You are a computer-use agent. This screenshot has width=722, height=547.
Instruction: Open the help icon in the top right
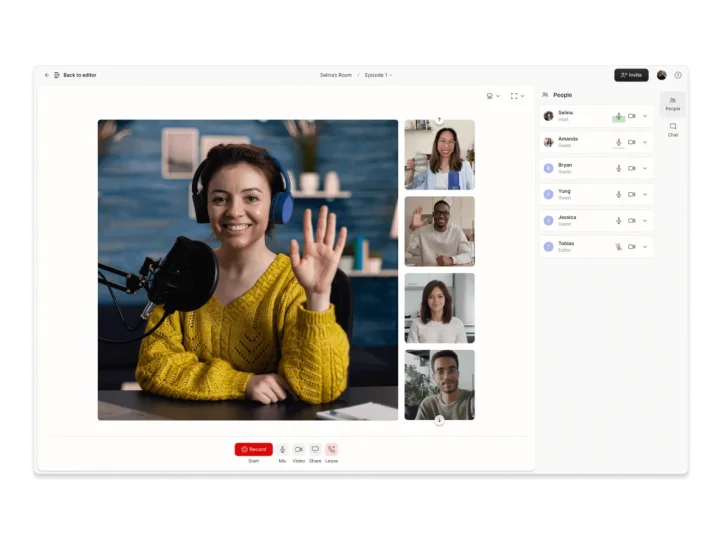678,75
